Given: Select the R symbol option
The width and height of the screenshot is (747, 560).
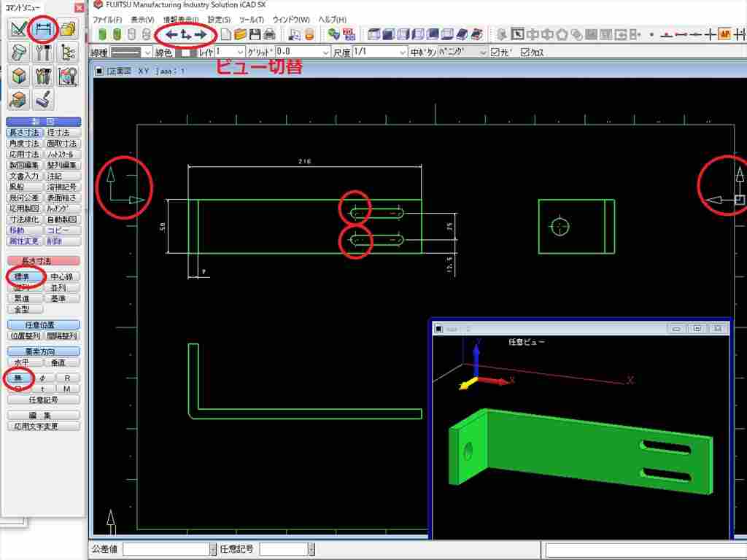Looking at the screenshot, I should [67, 378].
